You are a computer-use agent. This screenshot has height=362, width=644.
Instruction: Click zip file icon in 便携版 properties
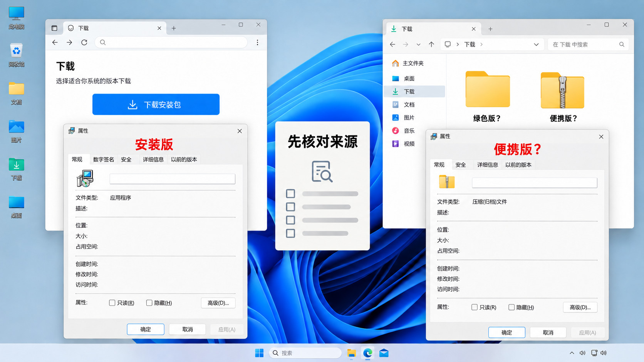447,181
